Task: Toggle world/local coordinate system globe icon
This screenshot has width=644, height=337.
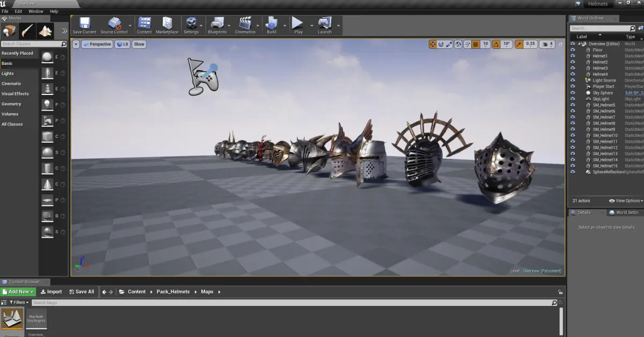Action: [459, 44]
